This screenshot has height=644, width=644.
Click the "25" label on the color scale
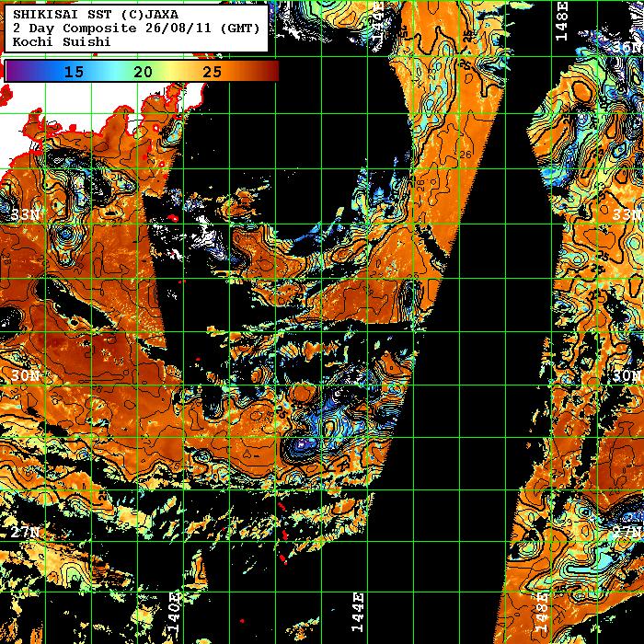[x=212, y=72]
